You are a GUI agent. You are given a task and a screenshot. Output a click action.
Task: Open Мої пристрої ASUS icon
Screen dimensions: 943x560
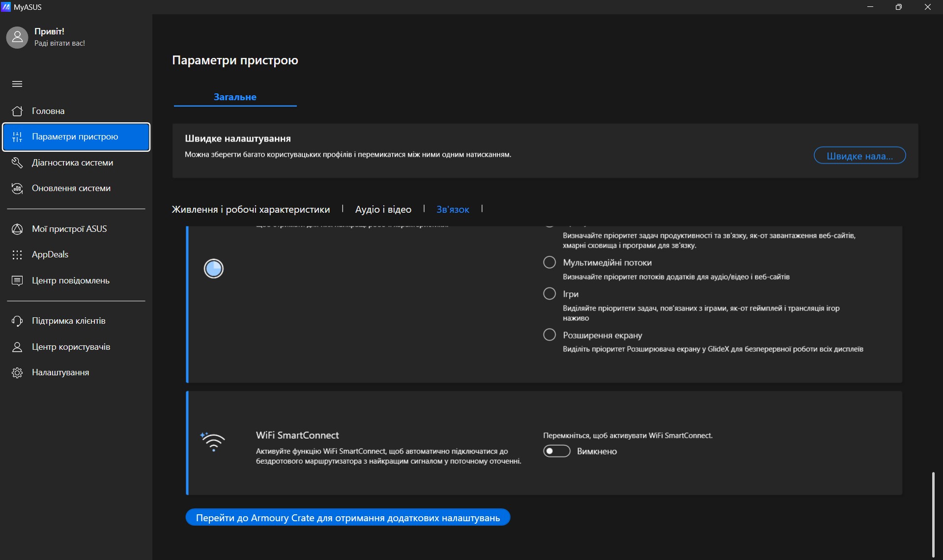[17, 229]
